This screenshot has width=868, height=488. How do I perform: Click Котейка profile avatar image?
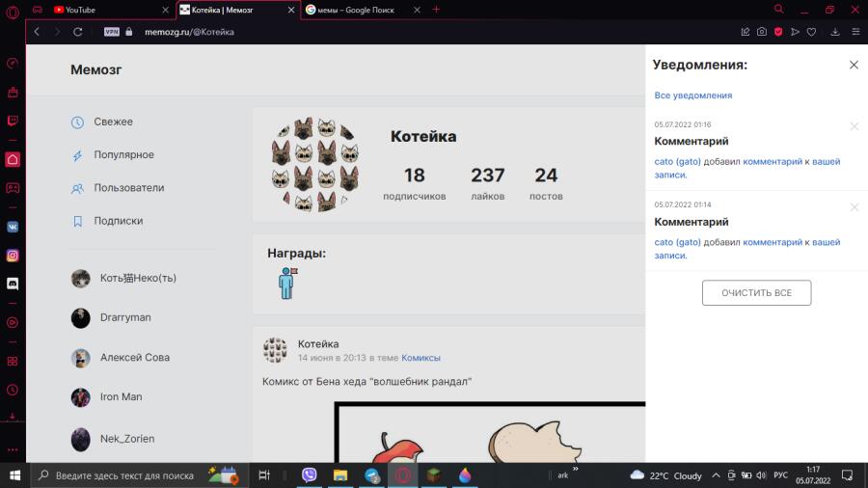coord(315,164)
